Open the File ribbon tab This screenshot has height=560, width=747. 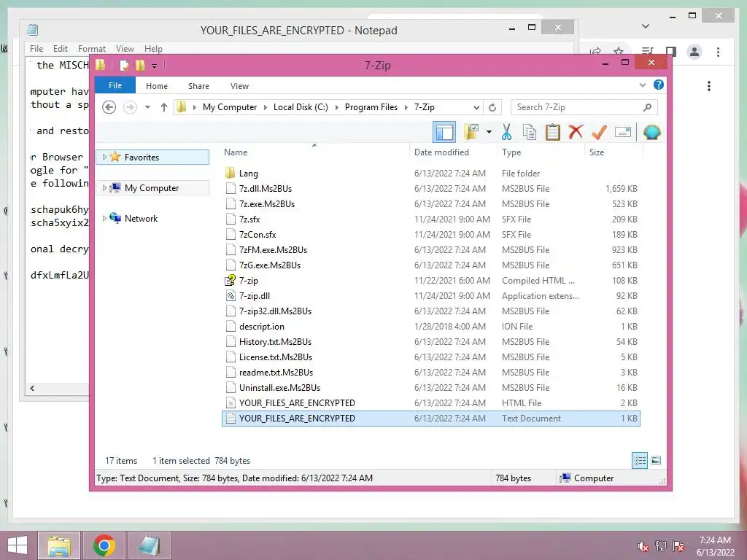click(x=115, y=85)
